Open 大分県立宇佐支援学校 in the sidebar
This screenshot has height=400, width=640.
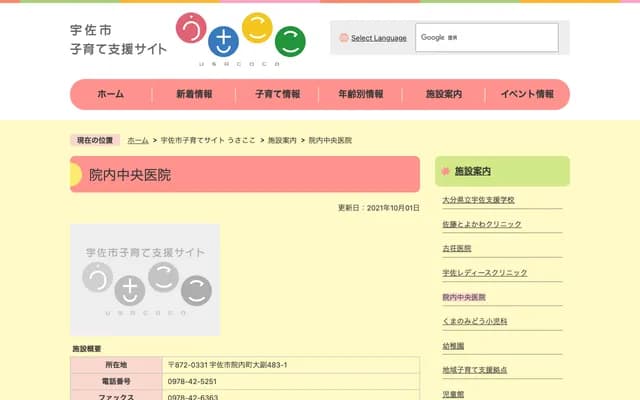click(x=478, y=200)
